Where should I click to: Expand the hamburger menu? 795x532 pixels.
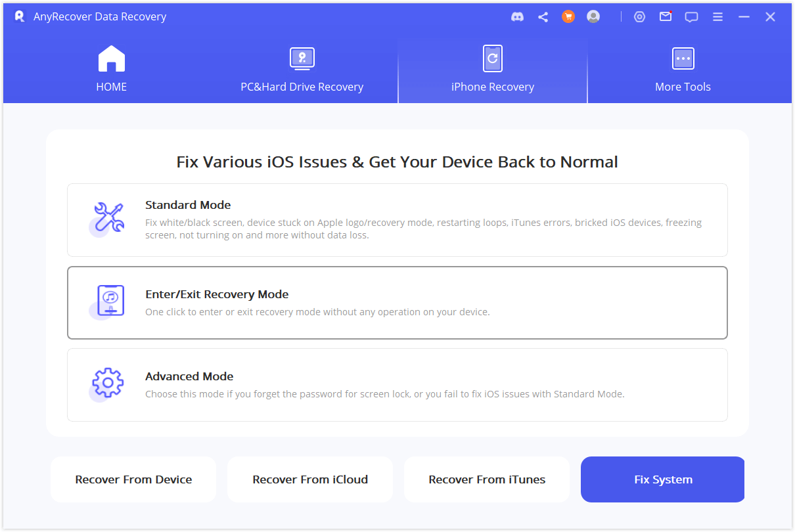(x=717, y=17)
